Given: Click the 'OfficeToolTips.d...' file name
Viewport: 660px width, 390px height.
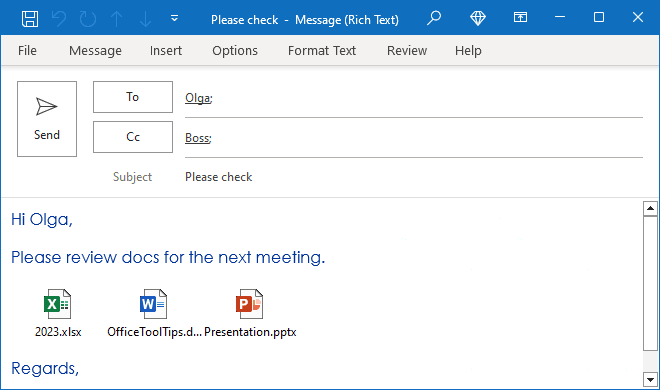Looking at the screenshot, I should point(154,332).
